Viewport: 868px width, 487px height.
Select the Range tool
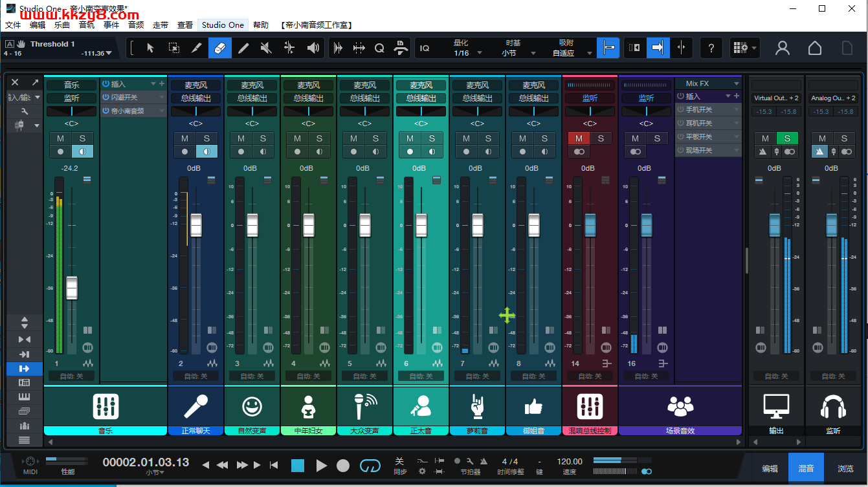tap(173, 48)
